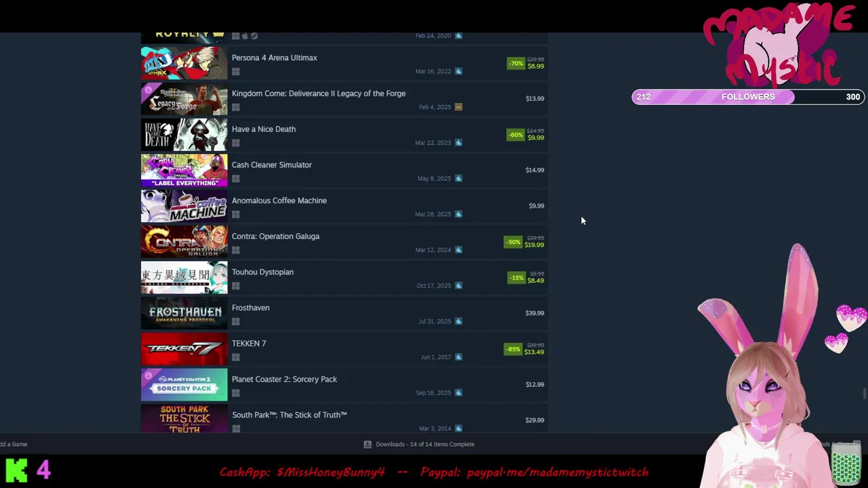Screen dimensions: 868x488
Task: Open Persona 4 Arena Ultimax title link
Action: [x=274, y=58]
